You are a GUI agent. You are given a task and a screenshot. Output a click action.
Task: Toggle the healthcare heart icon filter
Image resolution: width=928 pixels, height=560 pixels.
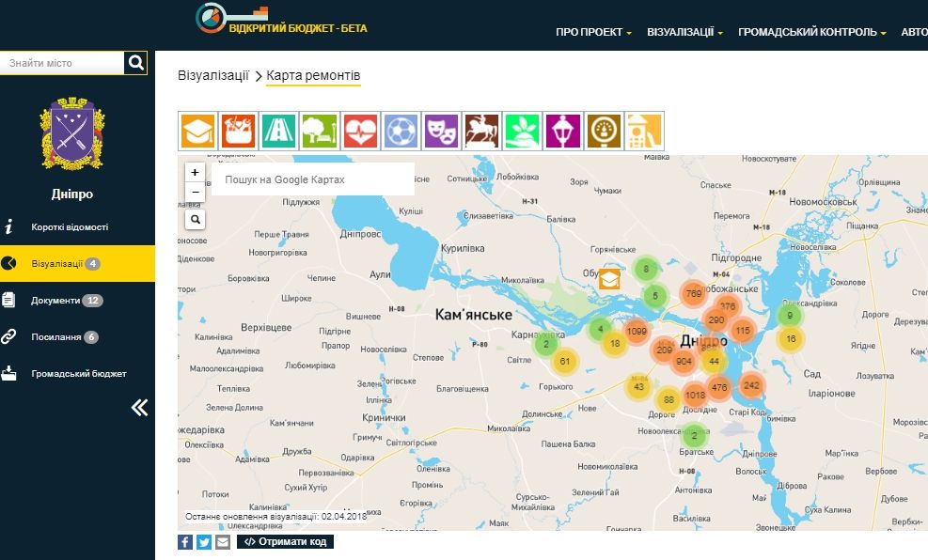click(360, 131)
